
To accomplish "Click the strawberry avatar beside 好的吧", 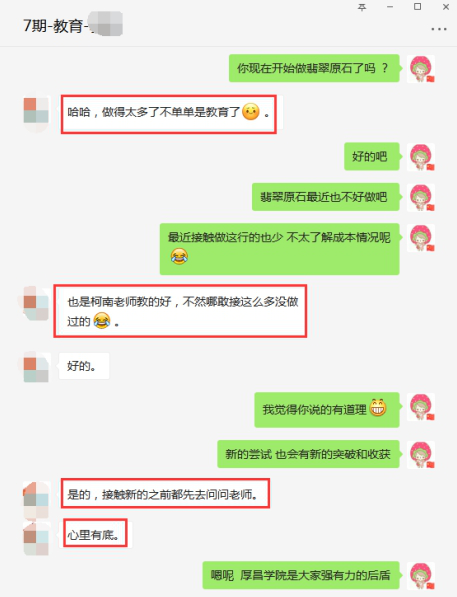I will coord(421,156).
